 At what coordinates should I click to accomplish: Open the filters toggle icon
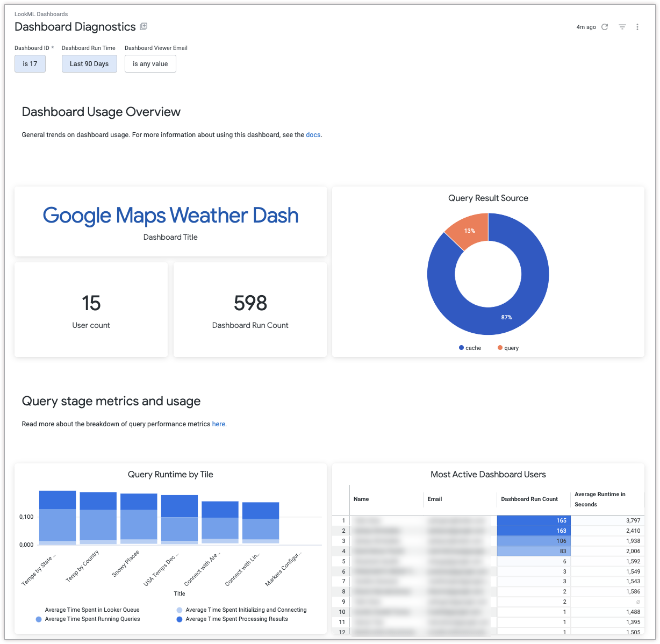(622, 27)
